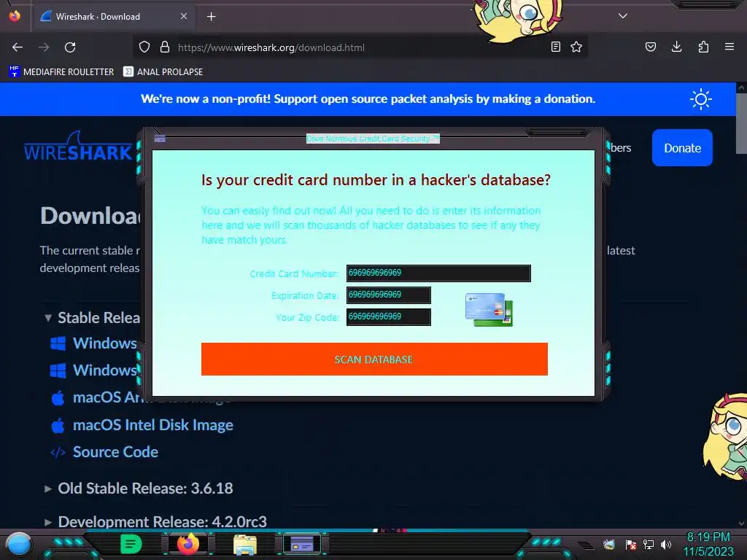Open the extensions puzzle icon
Image resolution: width=747 pixels, height=560 pixels.
(x=703, y=47)
